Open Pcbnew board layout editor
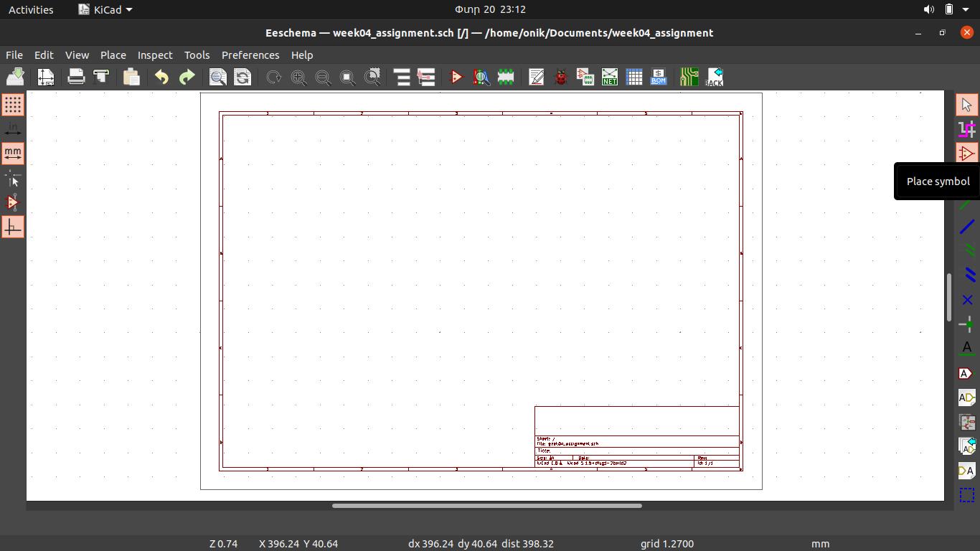The height and width of the screenshot is (551, 980). [x=689, y=77]
